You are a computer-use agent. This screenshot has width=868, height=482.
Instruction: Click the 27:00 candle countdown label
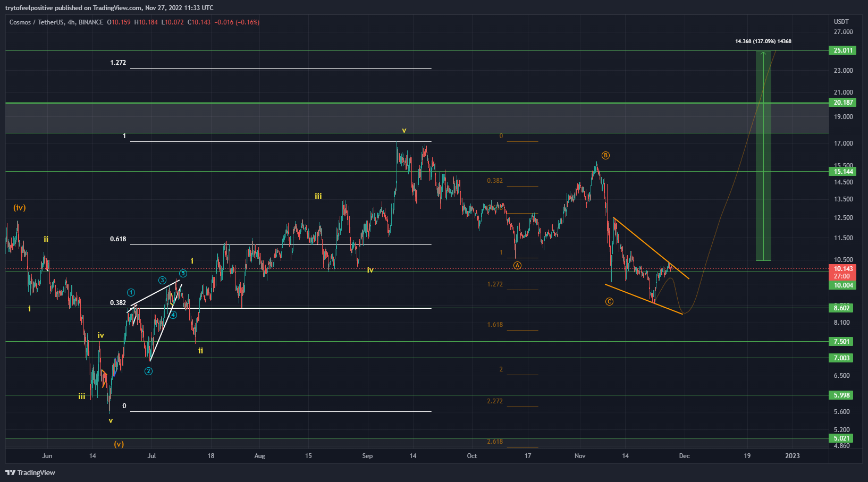point(842,276)
